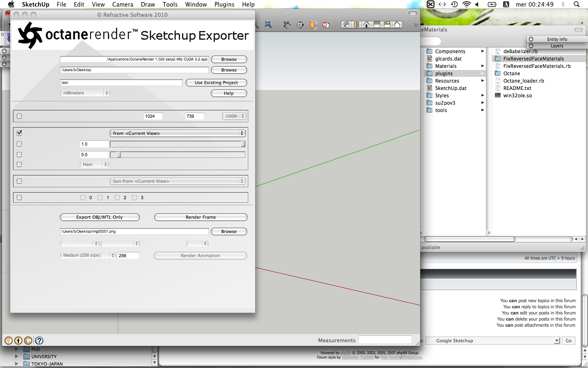This screenshot has width=588, height=368.
Task: Toggle the checkbox beside the 1024 resolution field
Action: click(19, 116)
